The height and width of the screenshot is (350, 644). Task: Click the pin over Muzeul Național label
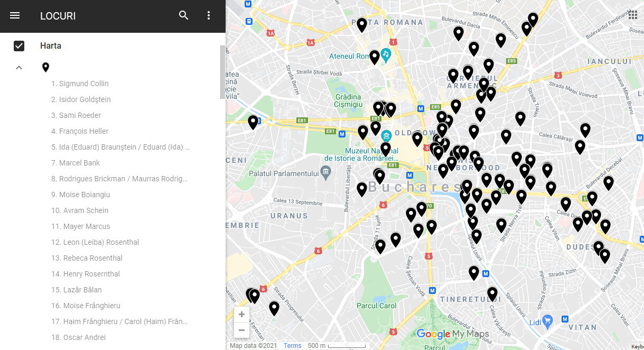click(x=386, y=149)
